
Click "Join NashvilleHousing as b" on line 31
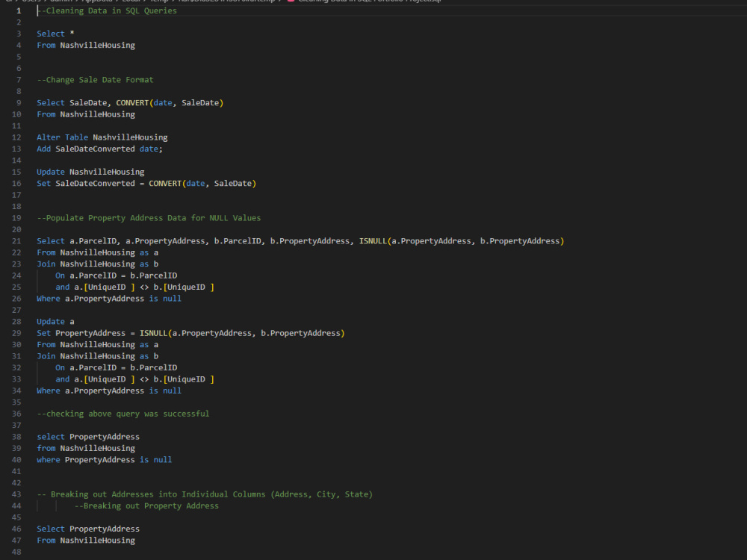[98, 356]
